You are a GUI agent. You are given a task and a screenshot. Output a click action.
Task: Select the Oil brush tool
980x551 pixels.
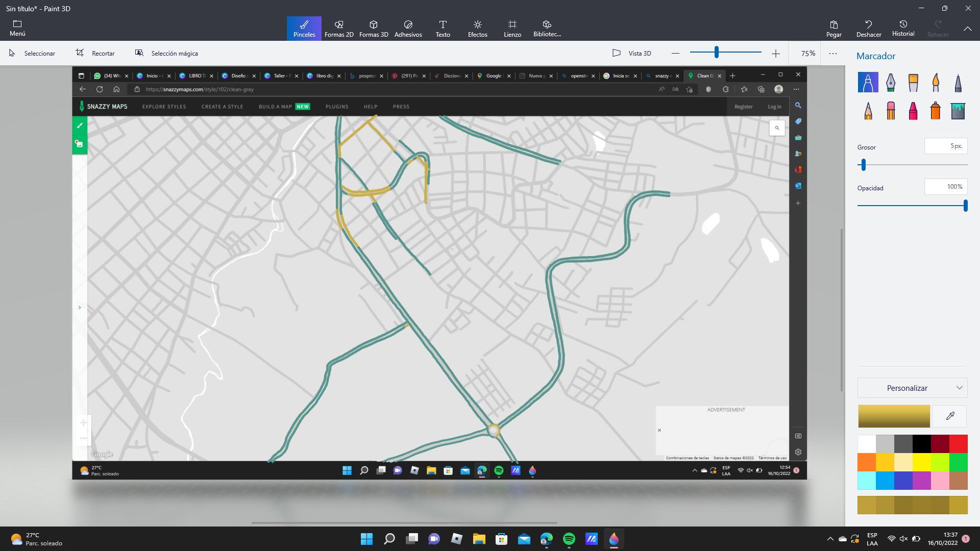[913, 83]
